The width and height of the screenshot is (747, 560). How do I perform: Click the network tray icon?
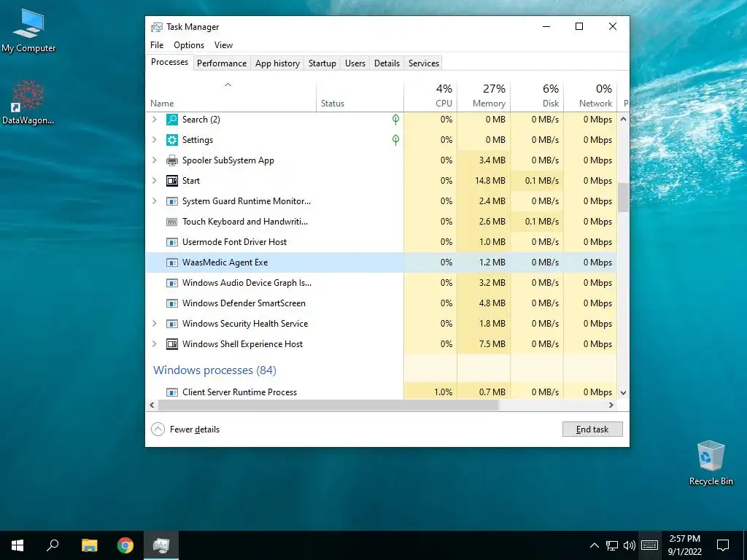(x=612, y=545)
